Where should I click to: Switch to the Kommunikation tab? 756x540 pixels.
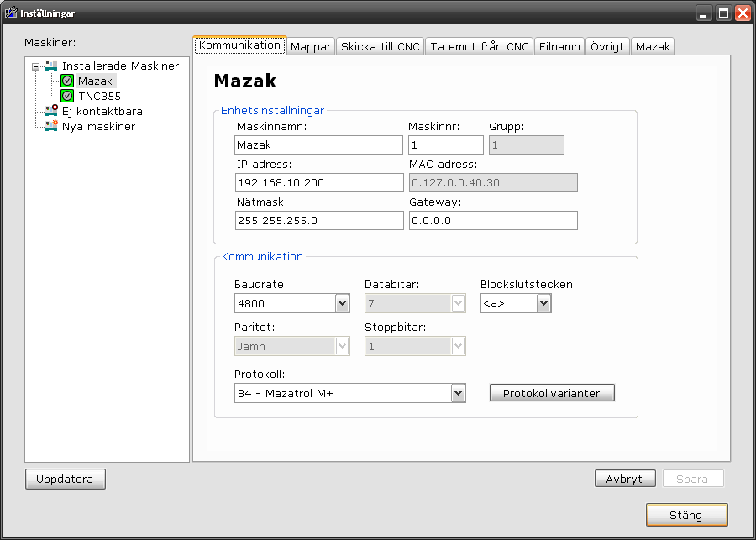tap(239, 45)
